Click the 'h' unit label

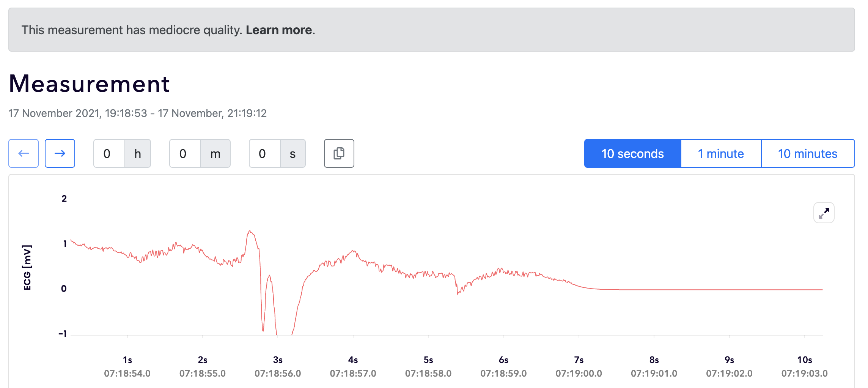138,153
